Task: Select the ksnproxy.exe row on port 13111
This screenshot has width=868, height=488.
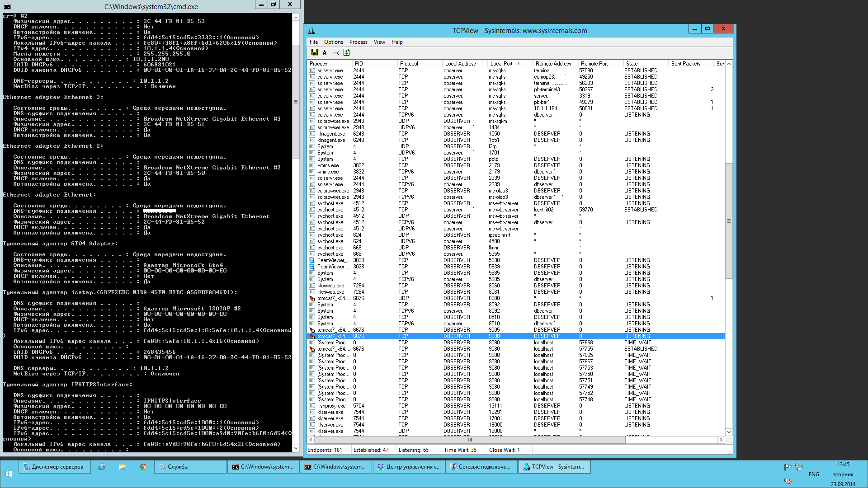Action: point(516,406)
